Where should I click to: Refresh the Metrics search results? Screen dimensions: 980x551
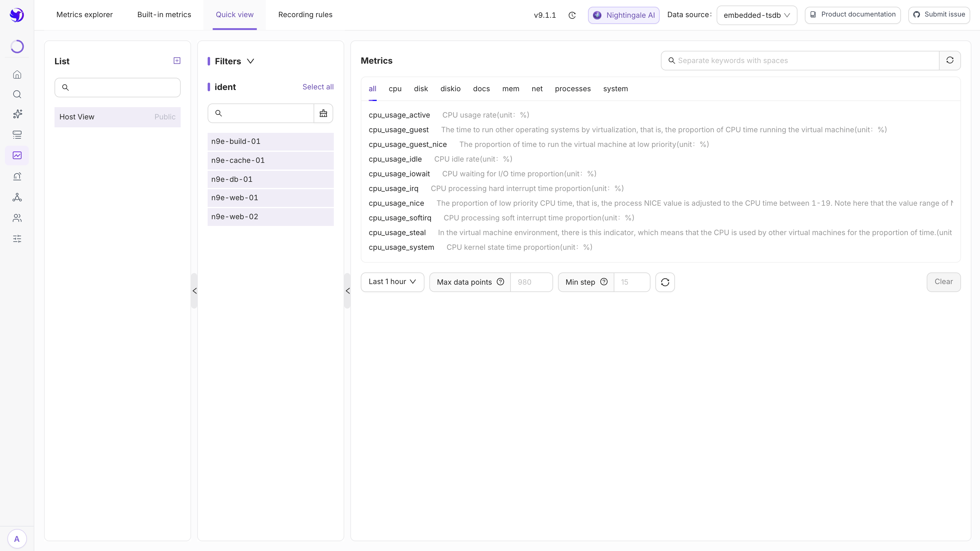[950, 61]
